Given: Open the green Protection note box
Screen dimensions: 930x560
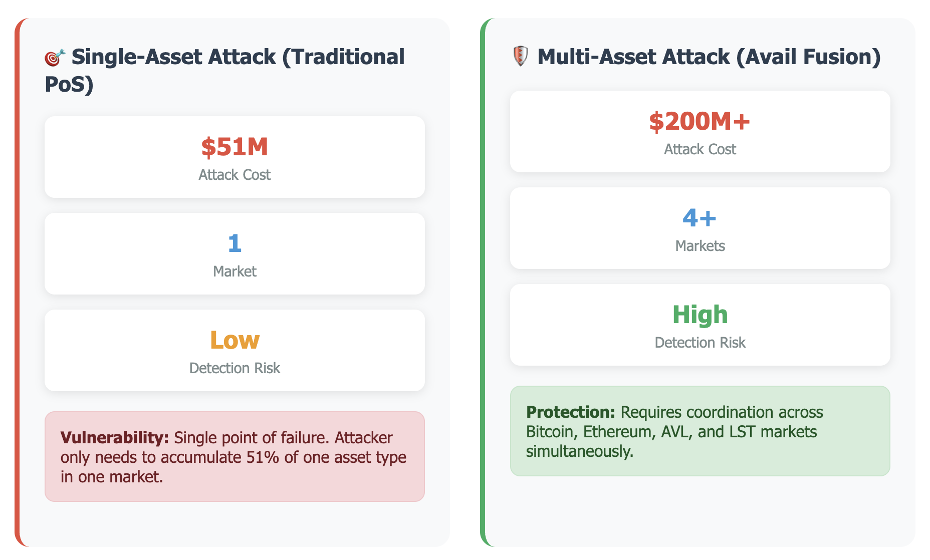Looking at the screenshot, I should (700, 431).
